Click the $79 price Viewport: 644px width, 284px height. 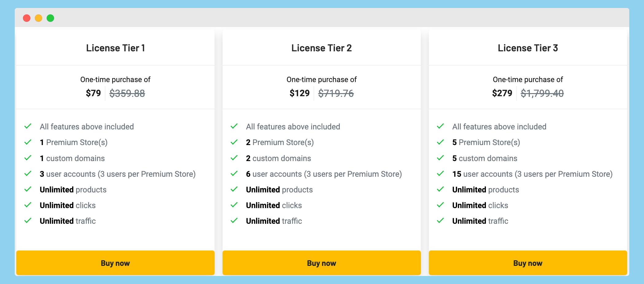click(93, 93)
